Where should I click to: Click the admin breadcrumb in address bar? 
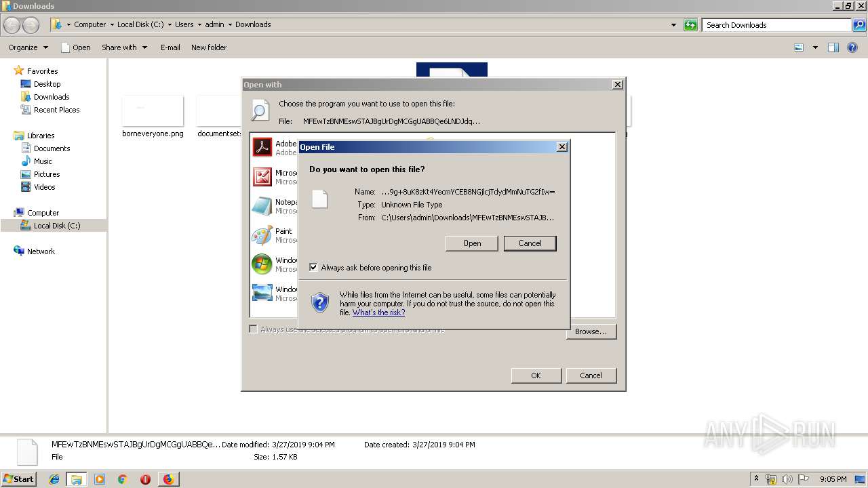click(214, 24)
